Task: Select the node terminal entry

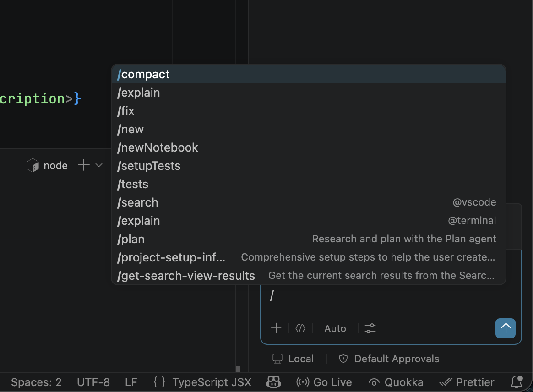Action: pos(47,166)
